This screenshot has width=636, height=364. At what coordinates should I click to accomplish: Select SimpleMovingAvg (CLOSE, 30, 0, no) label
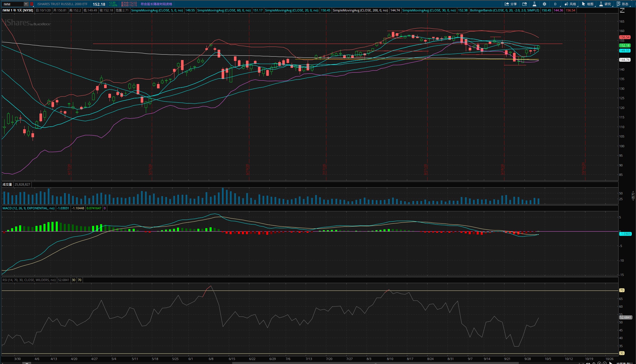tap(429, 10)
